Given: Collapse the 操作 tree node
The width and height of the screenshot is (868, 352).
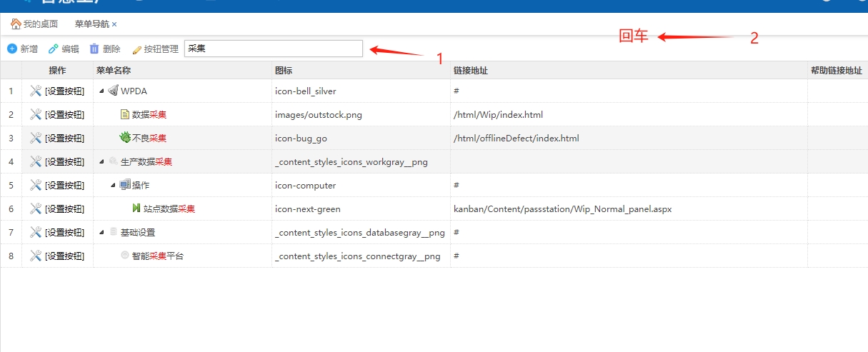Looking at the screenshot, I should click(113, 185).
